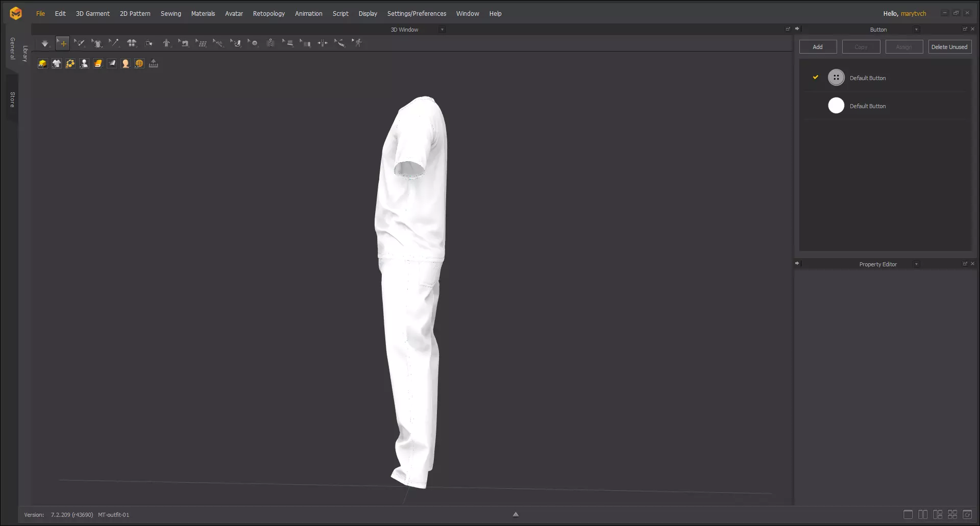Open the 3D Garment menu
The image size is (980, 526).
93,14
